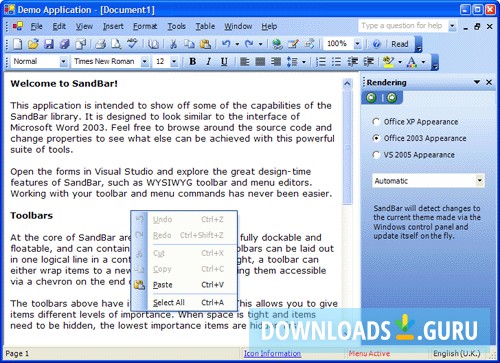Viewport: 500px width, 363px height.
Task: Open the Window menu
Action: tap(238, 26)
